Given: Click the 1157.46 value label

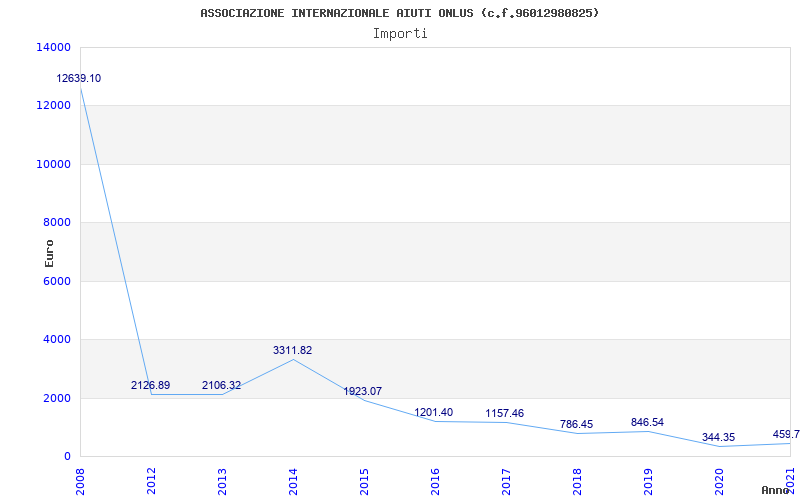Looking at the screenshot, I should pyautogui.click(x=504, y=413).
